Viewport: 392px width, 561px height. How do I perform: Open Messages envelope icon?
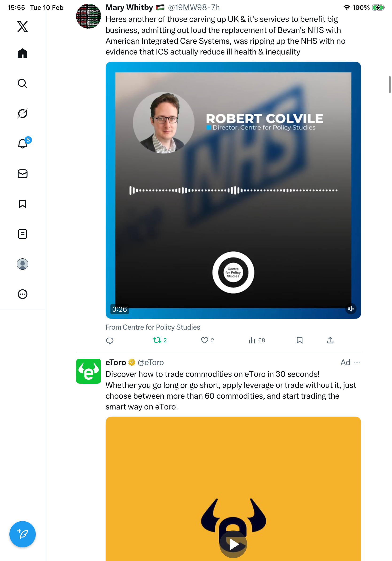pyautogui.click(x=23, y=174)
